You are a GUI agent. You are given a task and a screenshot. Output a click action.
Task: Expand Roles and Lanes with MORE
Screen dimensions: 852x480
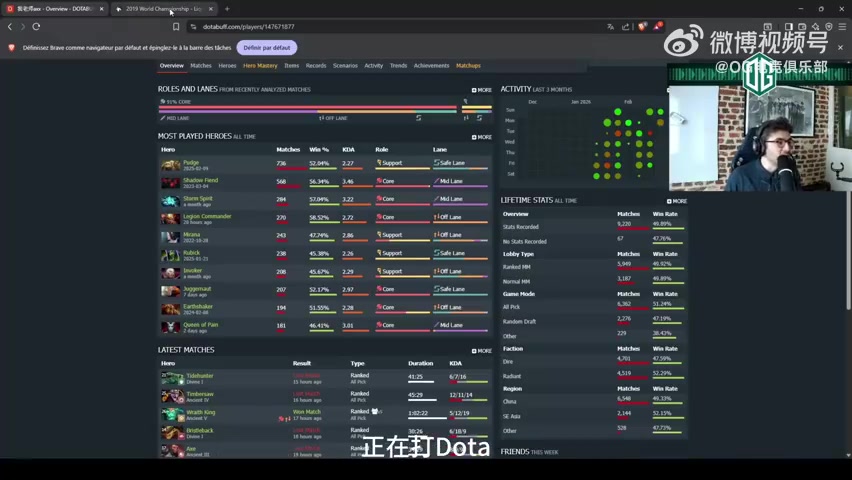click(x=481, y=90)
